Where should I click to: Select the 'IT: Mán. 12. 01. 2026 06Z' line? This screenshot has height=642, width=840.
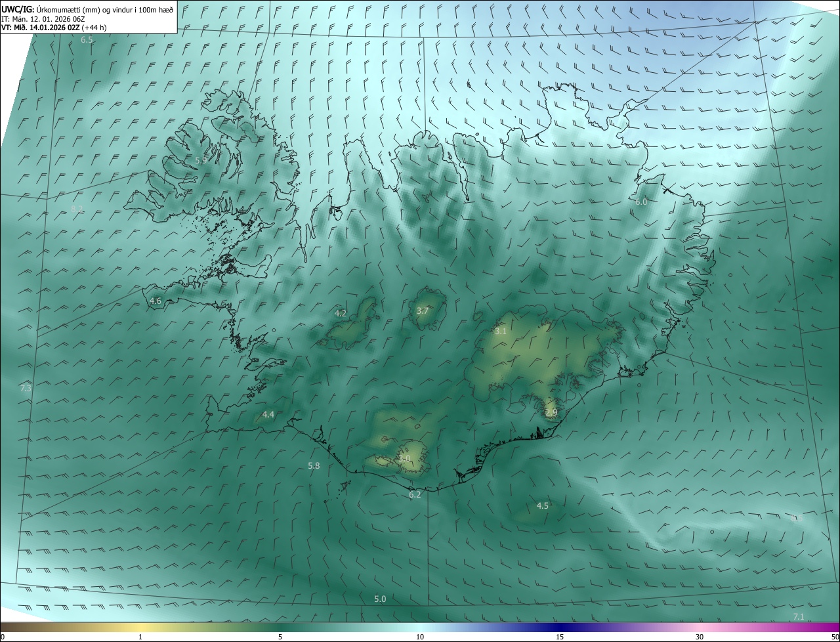[x=44, y=19]
